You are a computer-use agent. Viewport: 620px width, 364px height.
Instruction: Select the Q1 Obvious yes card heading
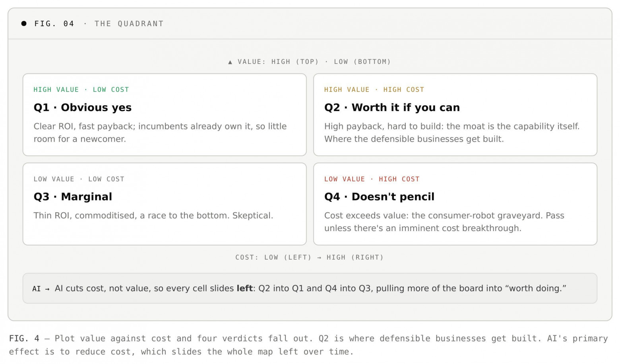tap(83, 108)
